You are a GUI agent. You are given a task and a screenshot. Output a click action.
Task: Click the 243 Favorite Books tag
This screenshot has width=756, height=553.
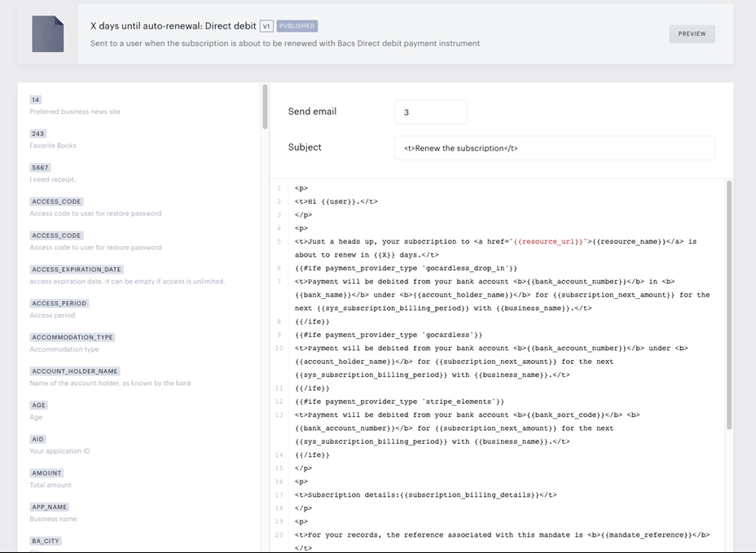pos(37,134)
